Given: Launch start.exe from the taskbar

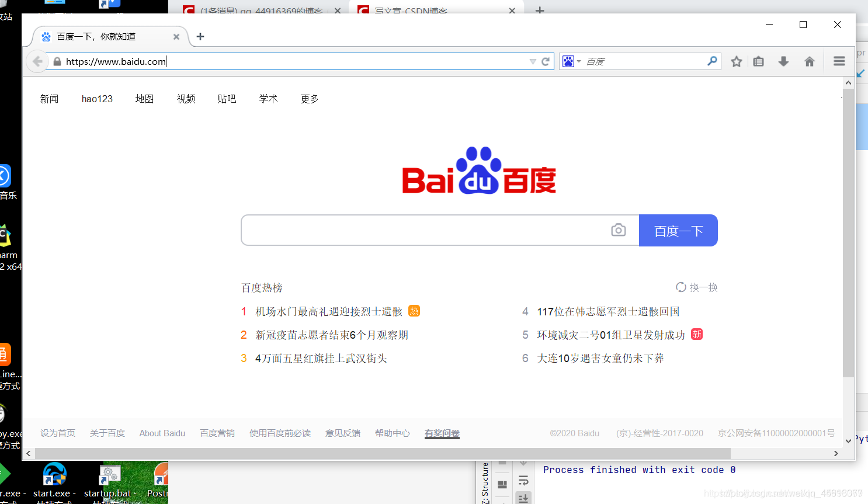Looking at the screenshot, I should pyautogui.click(x=54, y=475).
